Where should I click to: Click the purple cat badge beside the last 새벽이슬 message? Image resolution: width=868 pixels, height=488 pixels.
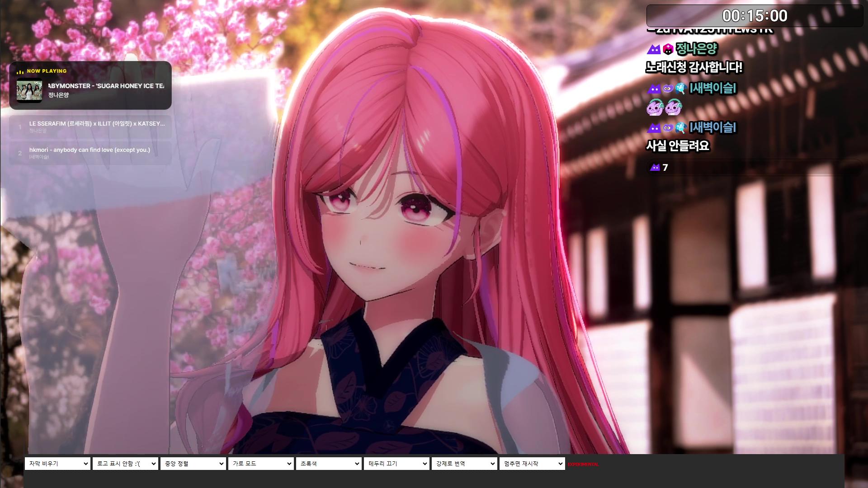point(654,128)
